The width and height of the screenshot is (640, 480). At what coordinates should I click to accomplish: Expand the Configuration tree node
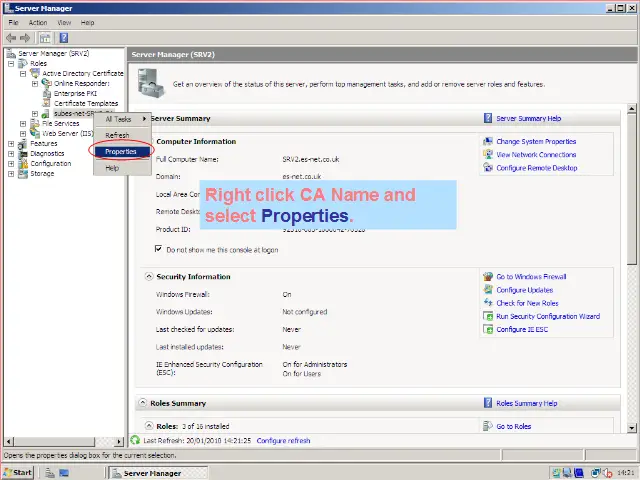tap(11, 164)
